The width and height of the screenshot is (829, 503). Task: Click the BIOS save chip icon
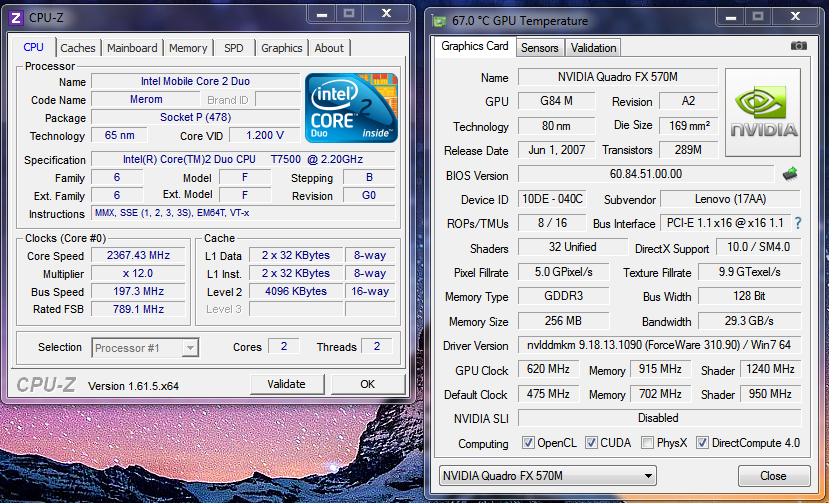point(790,173)
